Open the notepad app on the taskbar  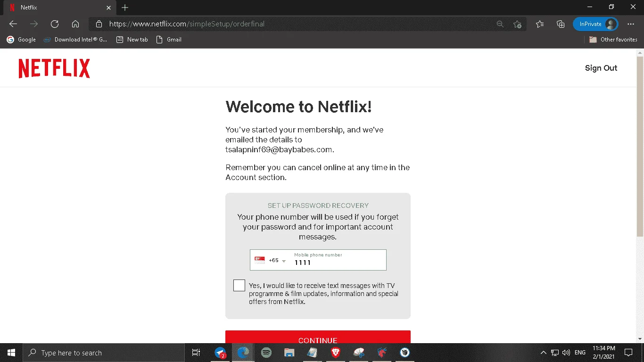pos(312,353)
